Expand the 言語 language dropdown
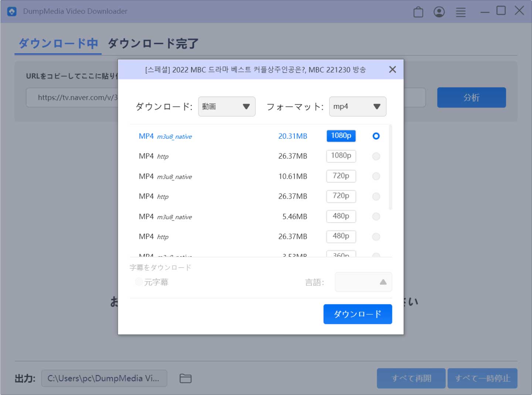This screenshot has height=395, width=532. click(363, 282)
